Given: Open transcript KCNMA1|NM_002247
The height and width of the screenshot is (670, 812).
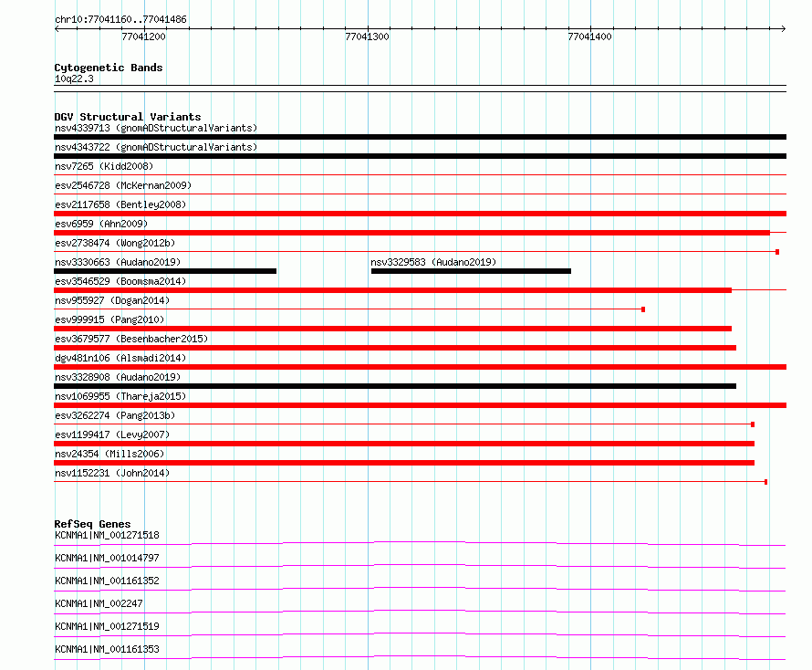Looking at the screenshot, I should point(99,603).
